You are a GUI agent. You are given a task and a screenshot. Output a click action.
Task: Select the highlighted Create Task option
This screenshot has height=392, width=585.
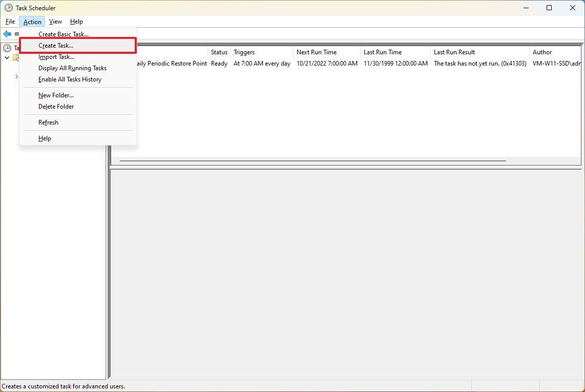[x=56, y=45]
